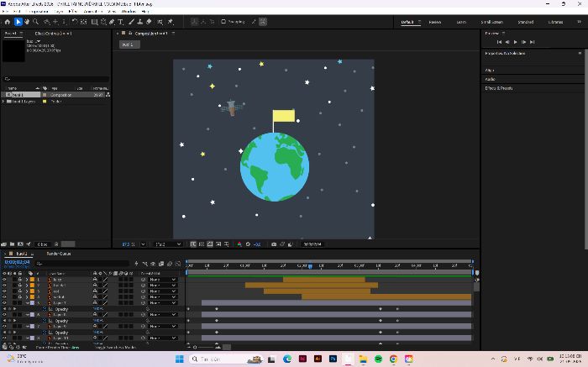Select the Review workspace
The width and height of the screenshot is (588, 367).
(435, 22)
